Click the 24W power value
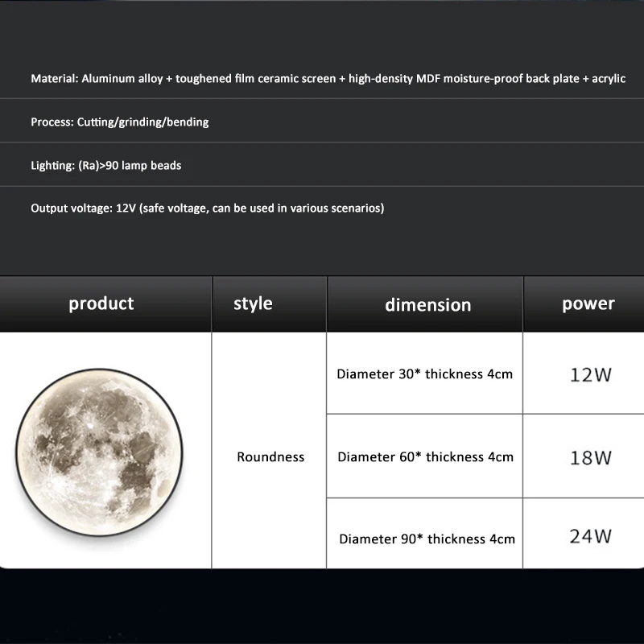 click(591, 536)
